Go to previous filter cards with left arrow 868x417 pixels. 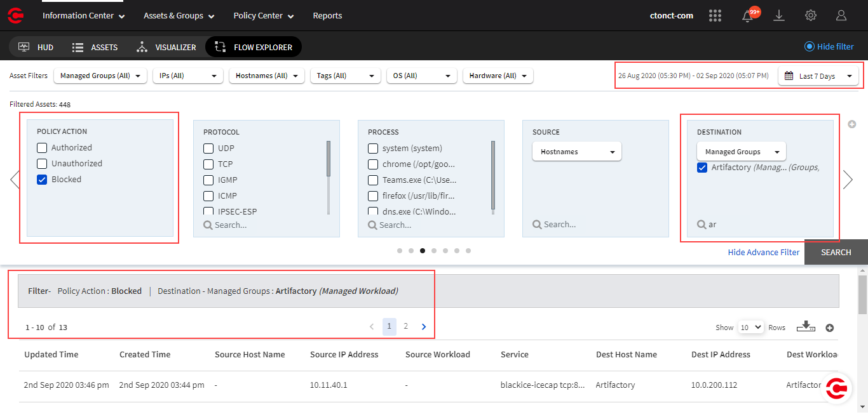(15, 180)
